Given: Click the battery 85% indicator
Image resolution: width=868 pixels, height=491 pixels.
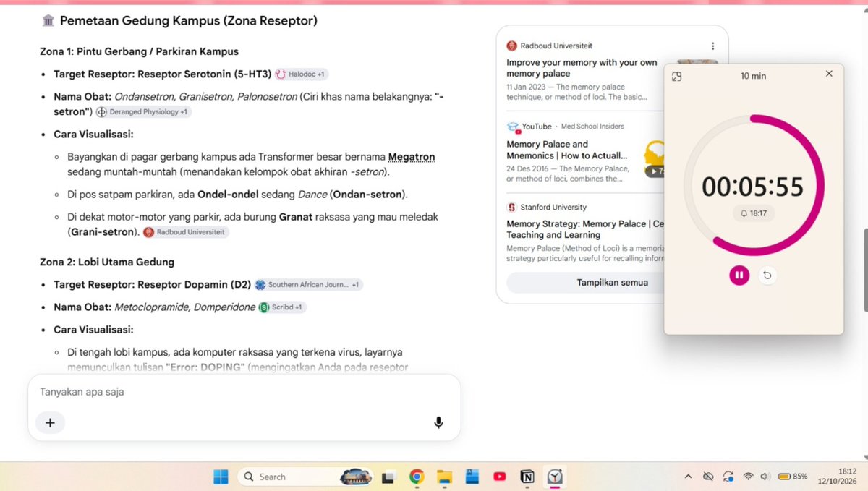Looking at the screenshot, I should click(793, 477).
